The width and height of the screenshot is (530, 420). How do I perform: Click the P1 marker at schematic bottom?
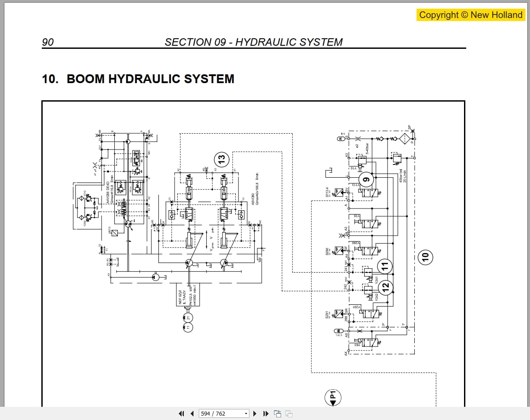[333, 396]
